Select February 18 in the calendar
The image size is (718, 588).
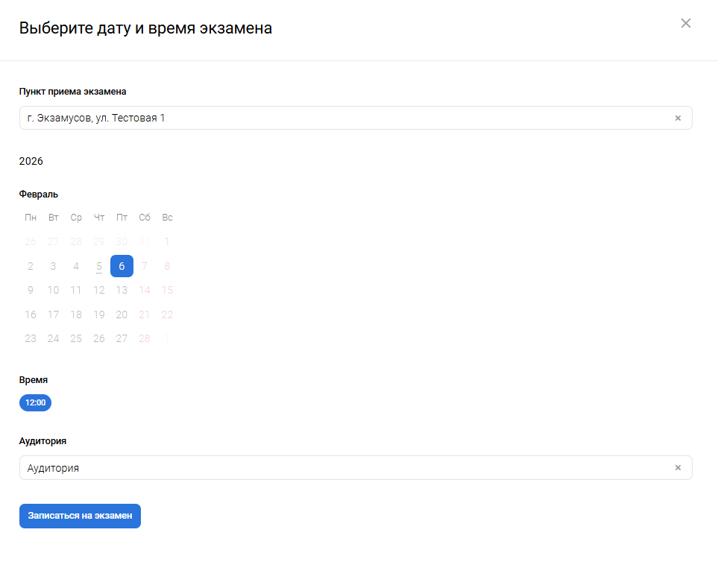click(76, 314)
